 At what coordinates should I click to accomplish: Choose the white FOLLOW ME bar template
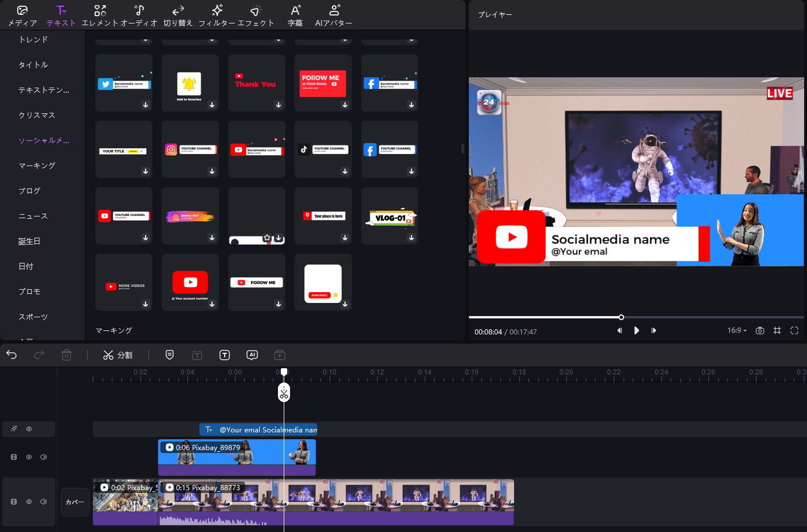coord(257,282)
